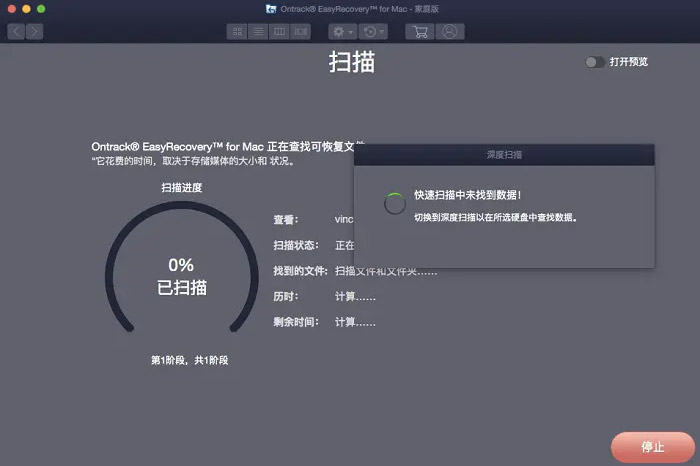
Task: Click the 扫描进度 label
Action: coord(182,187)
